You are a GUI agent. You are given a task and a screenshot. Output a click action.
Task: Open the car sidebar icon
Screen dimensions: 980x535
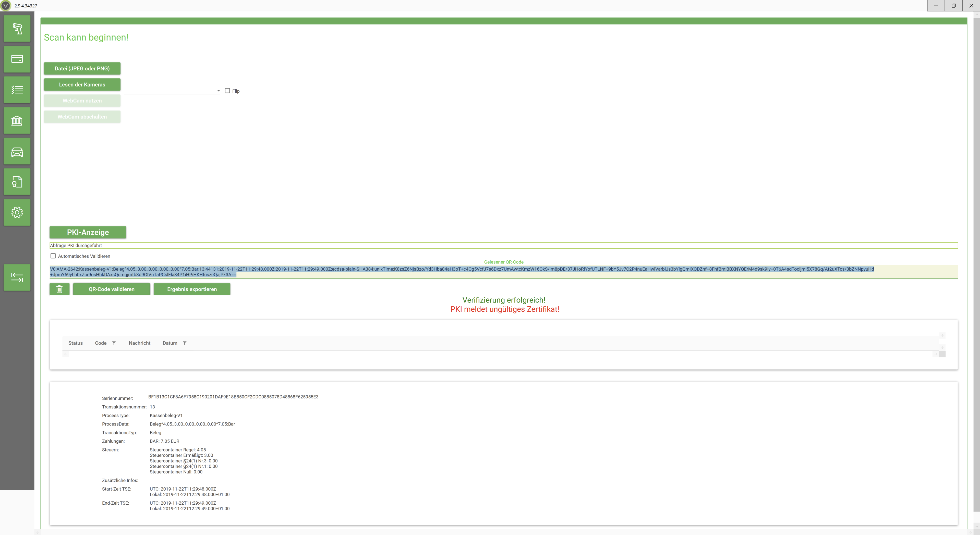coord(17,151)
